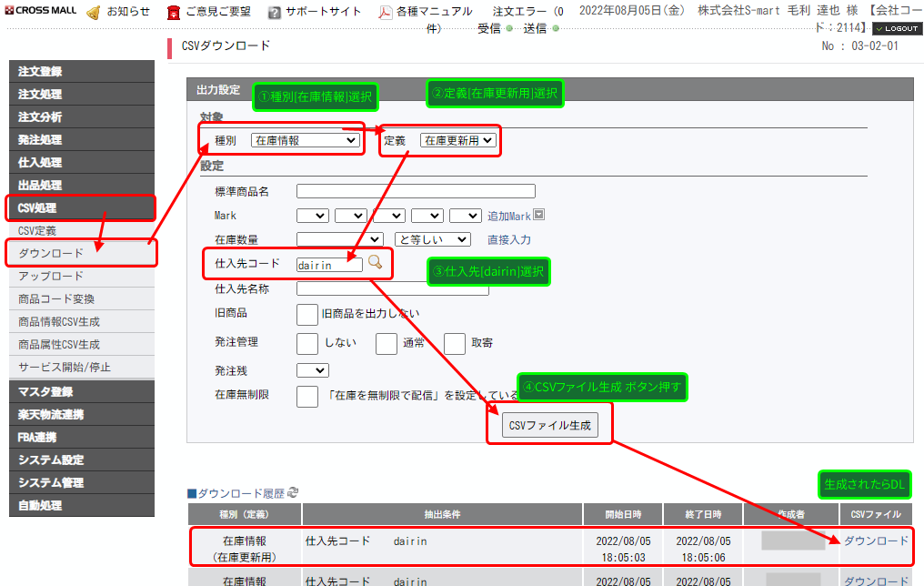Click the 標準商品名 text field
Screen dimensions: 924x586
point(416,191)
